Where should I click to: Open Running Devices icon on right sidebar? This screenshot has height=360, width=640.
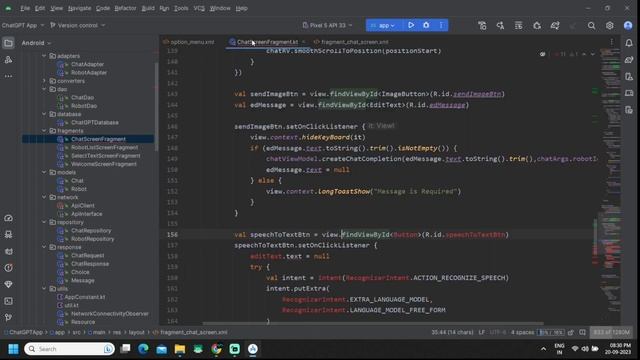point(629,93)
